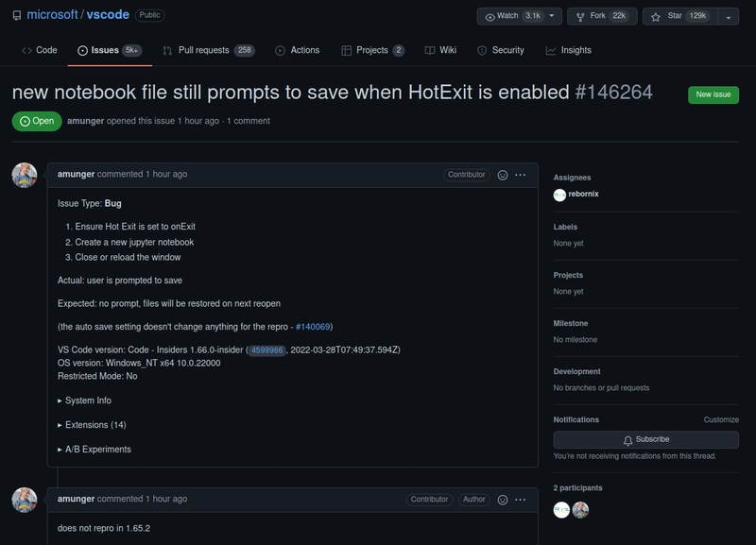Viewport: 756px width, 545px height.
Task: Expand the A/B Experiments section
Action: click(94, 449)
